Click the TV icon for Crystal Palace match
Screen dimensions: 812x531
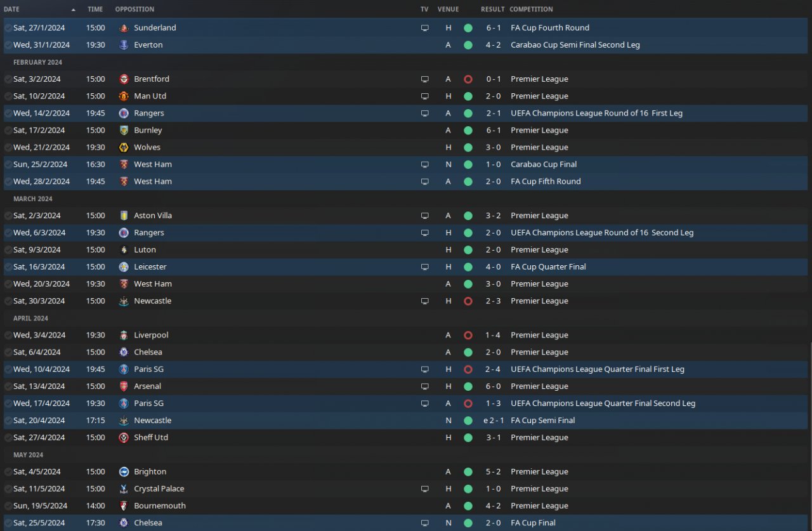(x=424, y=489)
